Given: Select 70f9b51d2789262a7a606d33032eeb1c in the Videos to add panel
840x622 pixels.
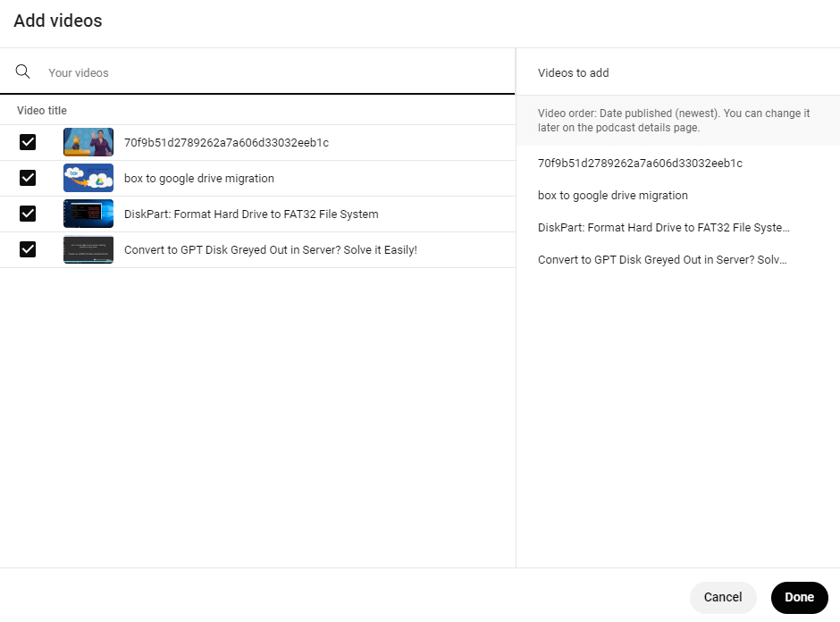Looking at the screenshot, I should point(640,164).
